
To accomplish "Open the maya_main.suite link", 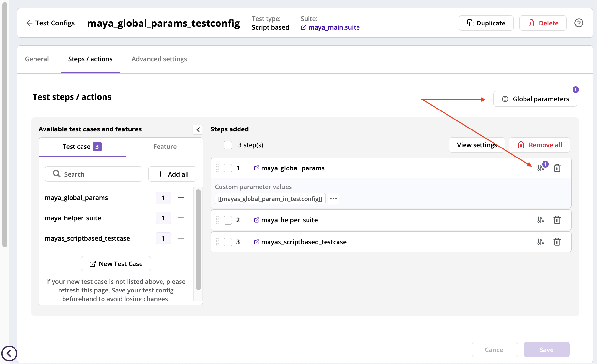I will 334,27.
